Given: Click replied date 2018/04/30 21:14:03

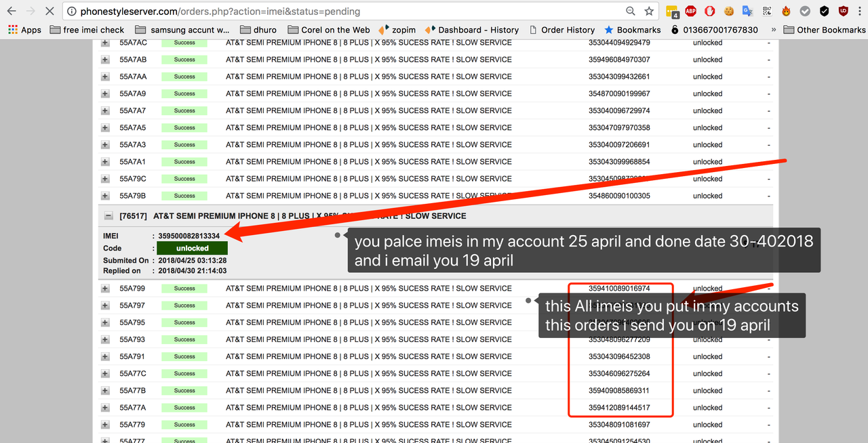Looking at the screenshot, I should 193,271.
